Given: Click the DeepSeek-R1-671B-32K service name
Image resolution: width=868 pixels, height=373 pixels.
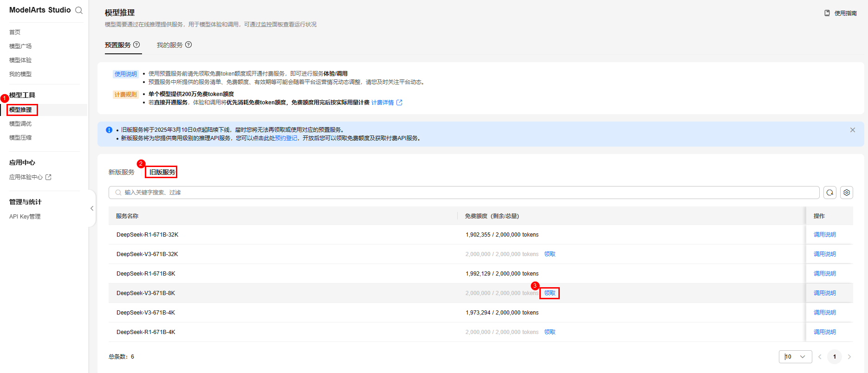Looking at the screenshot, I should (x=148, y=235).
